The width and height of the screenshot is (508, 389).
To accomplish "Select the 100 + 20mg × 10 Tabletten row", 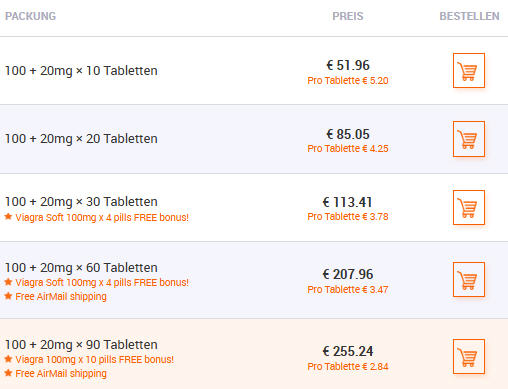I will pyautogui.click(x=254, y=71).
